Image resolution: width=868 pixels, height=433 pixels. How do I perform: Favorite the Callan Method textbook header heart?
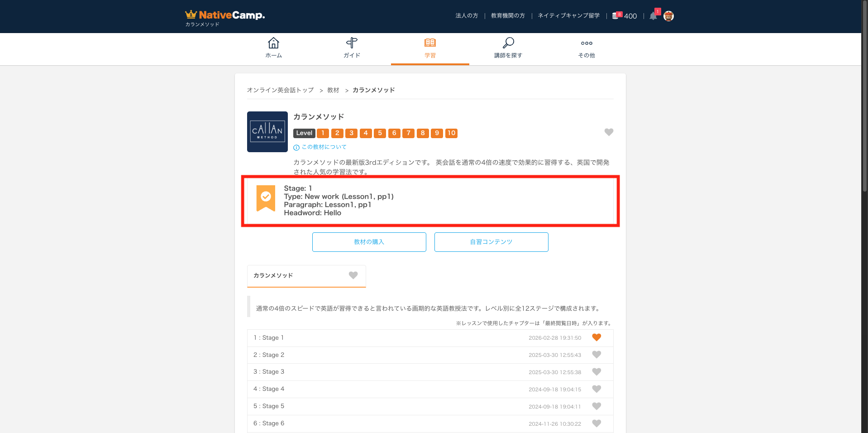(x=609, y=132)
